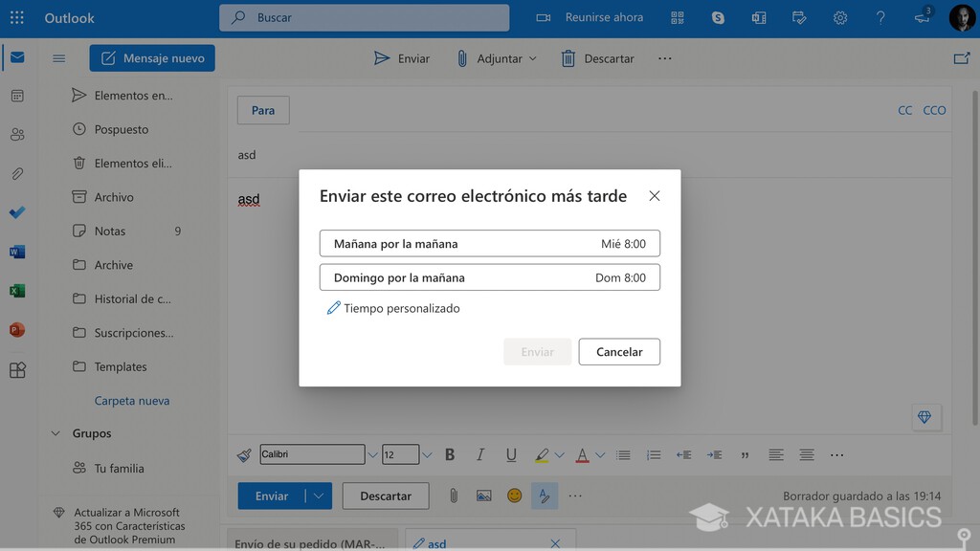Insert an emoji in the message

[x=514, y=496]
